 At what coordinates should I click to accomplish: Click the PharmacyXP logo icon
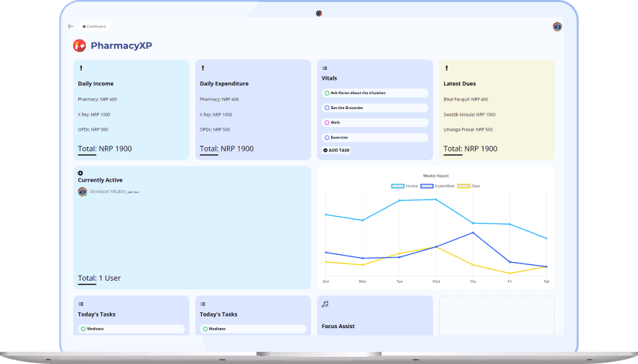pos(80,45)
